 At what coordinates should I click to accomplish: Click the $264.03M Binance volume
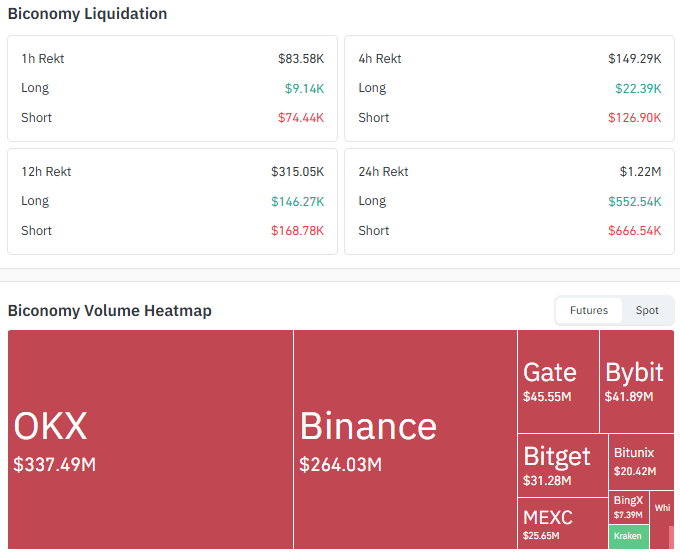tap(340, 464)
